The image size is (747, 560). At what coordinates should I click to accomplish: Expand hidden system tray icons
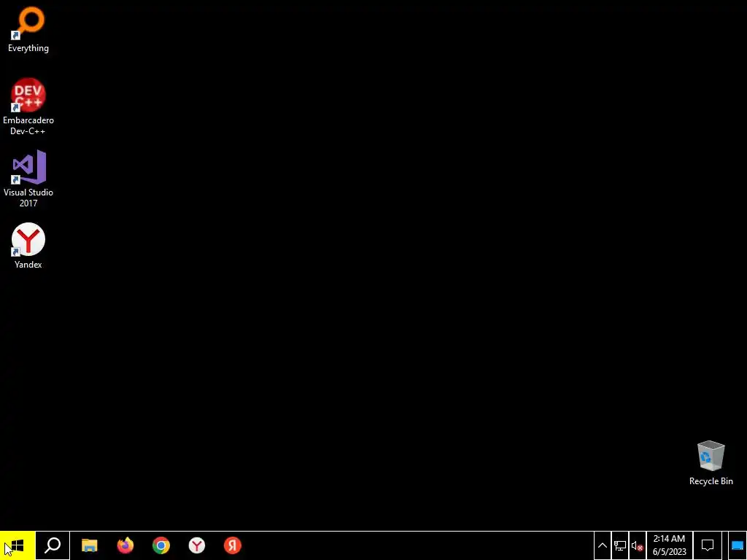point(602,545)
